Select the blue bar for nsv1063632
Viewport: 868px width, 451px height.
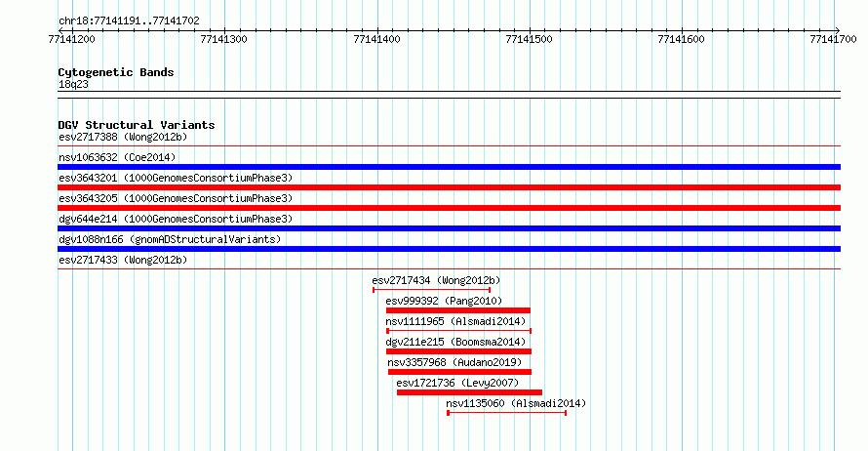tap(449, 167)
